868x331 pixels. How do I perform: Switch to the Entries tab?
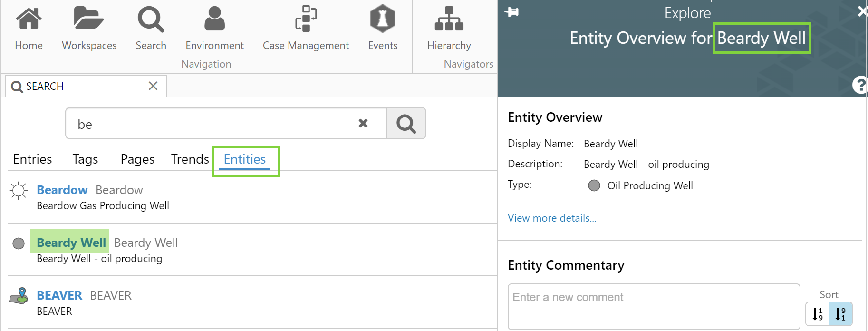tap(32, 159)
